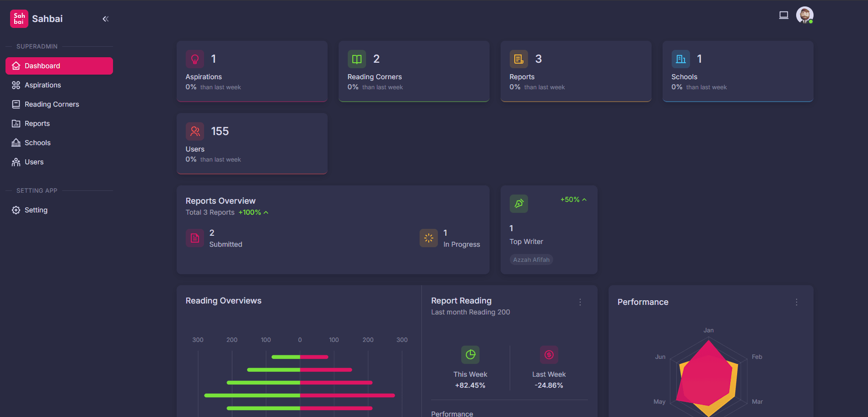Image resolution: width=868 pixels, height=417 pixels.
Task: Click the Reports card document icon
Action: pyautogui.click(x=519, y=59)
